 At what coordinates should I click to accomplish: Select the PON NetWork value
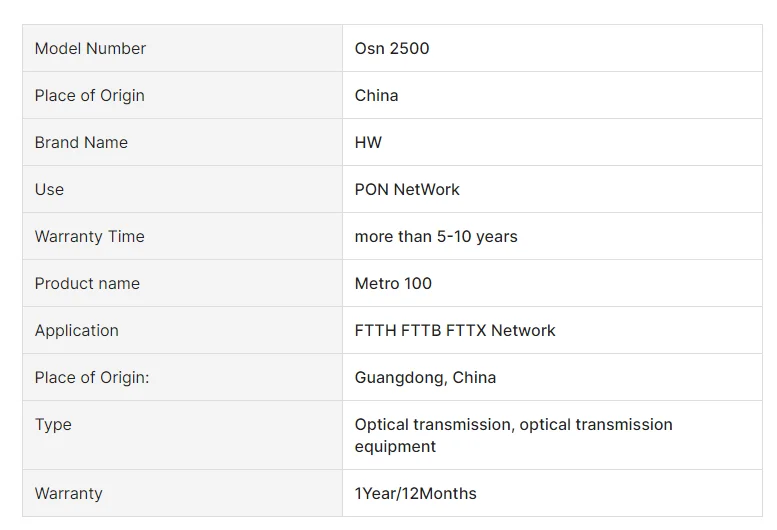click(407, 190)
